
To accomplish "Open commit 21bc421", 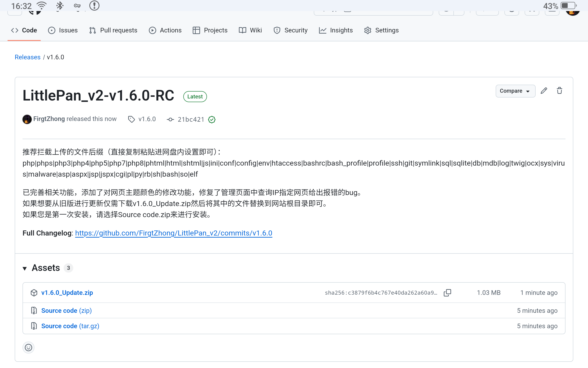I will (191, 120).
